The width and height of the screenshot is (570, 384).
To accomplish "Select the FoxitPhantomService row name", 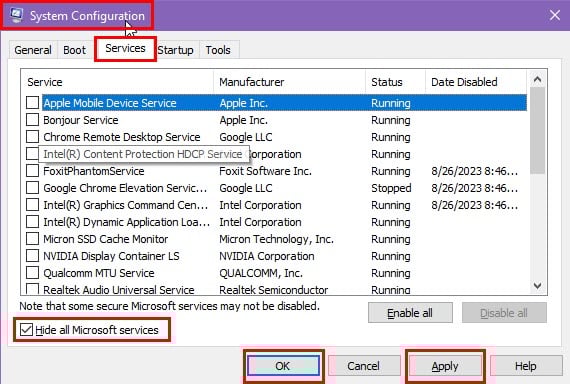I will (94, 171).
